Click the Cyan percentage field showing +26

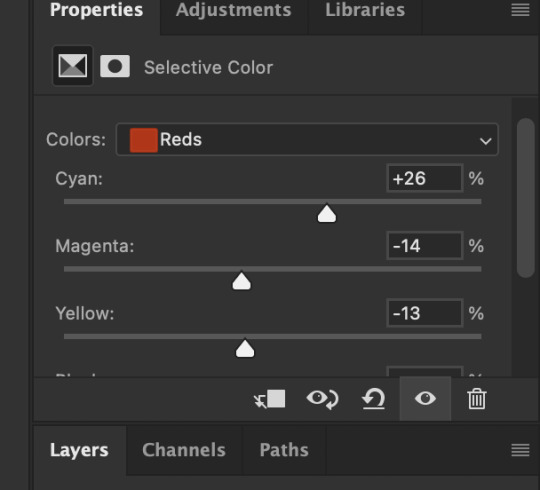(x=425, y=178)
